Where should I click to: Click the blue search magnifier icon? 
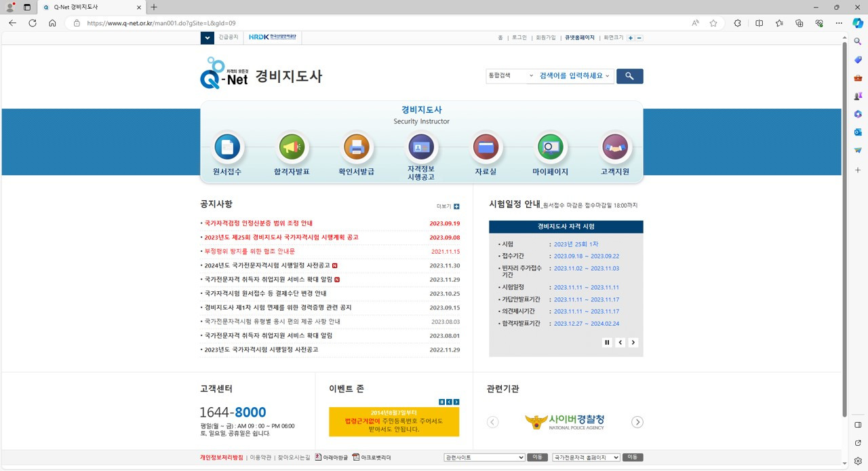(629, 76)
